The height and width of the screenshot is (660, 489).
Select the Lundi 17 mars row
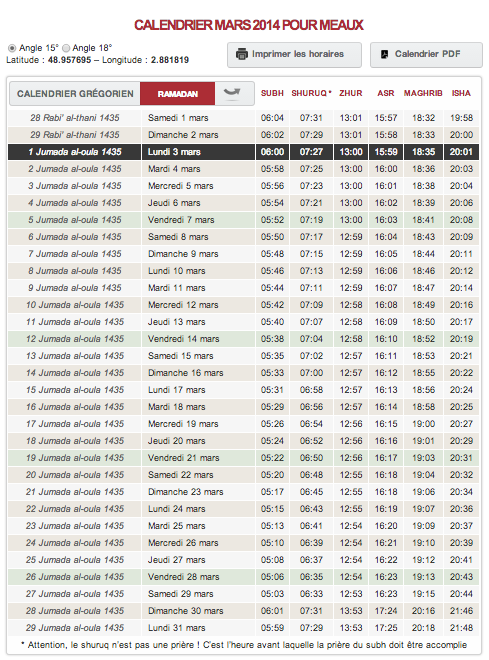click(243, 390)
